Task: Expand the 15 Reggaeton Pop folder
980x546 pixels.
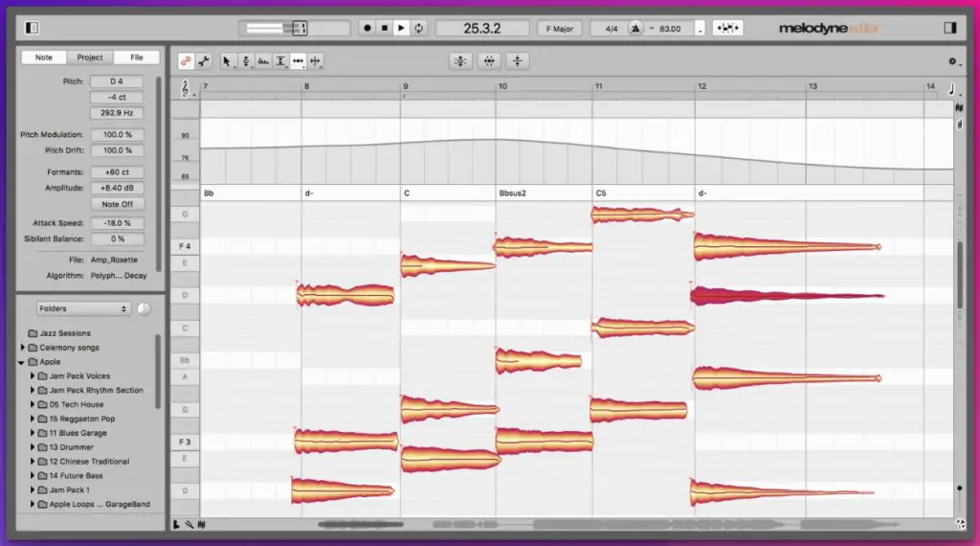Action: [x=33, y=419]
